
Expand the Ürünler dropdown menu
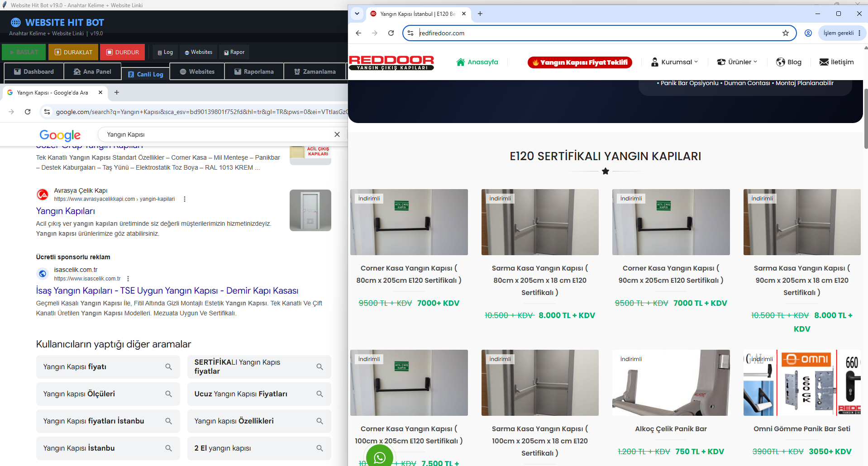737,62
